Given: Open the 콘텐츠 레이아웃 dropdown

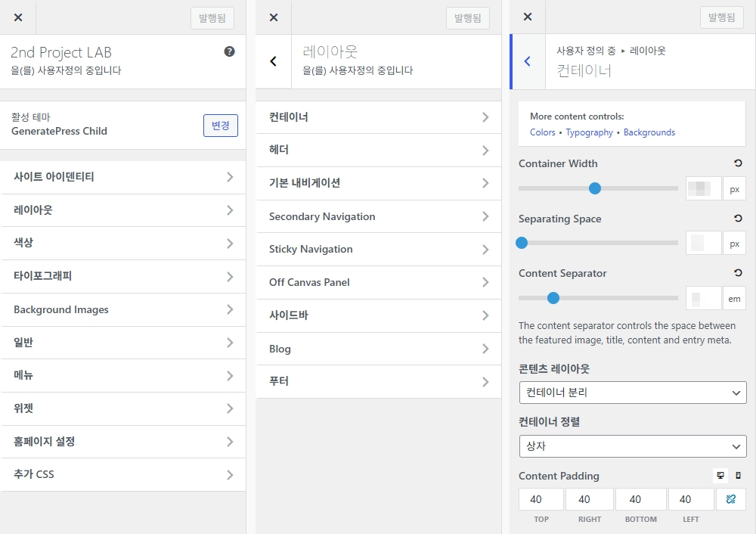Looking at the screenshot, I should coord(633,393).
